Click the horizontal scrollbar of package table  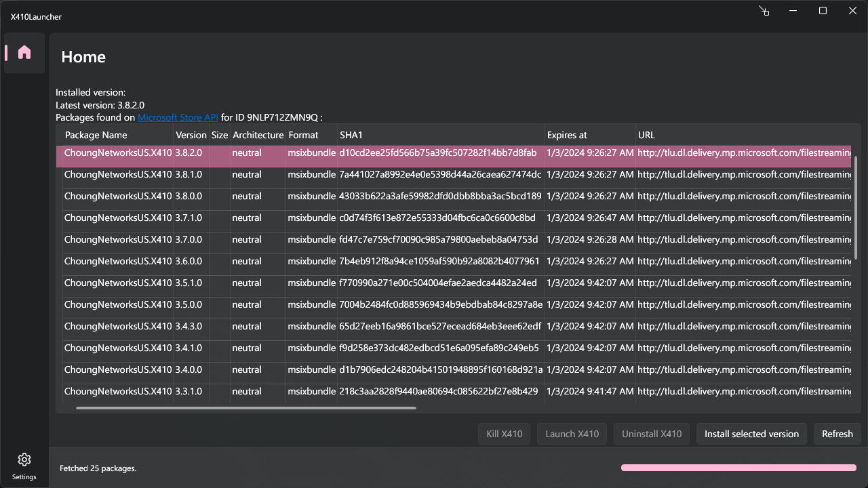tap(246, 408)
